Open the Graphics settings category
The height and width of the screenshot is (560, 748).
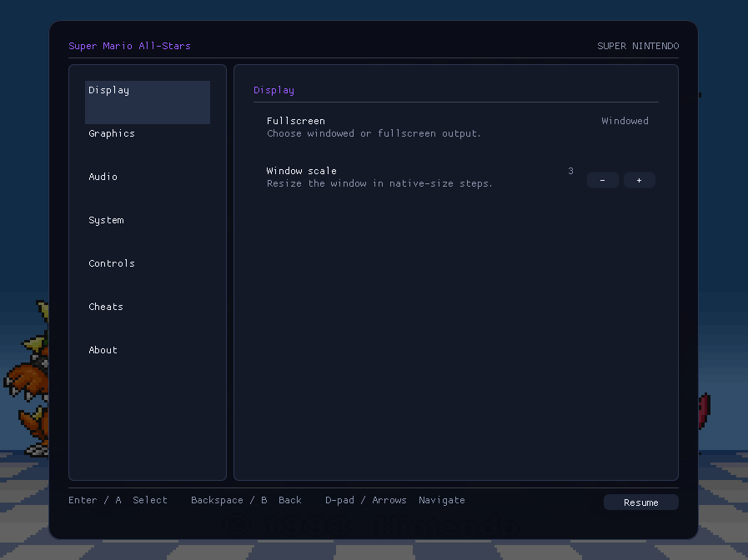coord(148,146)
